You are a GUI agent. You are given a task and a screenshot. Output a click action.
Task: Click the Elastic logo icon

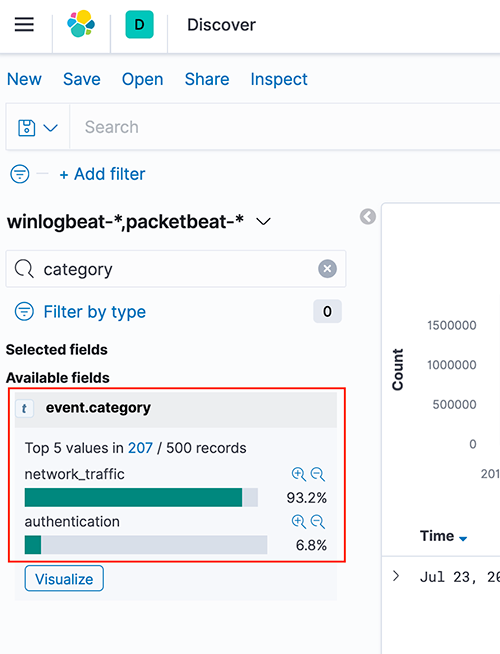point(81,24)
